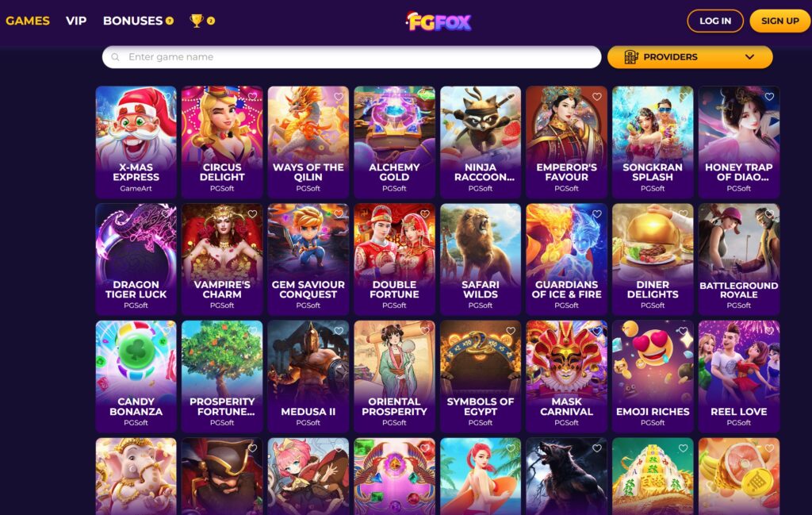Open the Games tab
This screenshot has width=812, height=515.
pos(28,21)
